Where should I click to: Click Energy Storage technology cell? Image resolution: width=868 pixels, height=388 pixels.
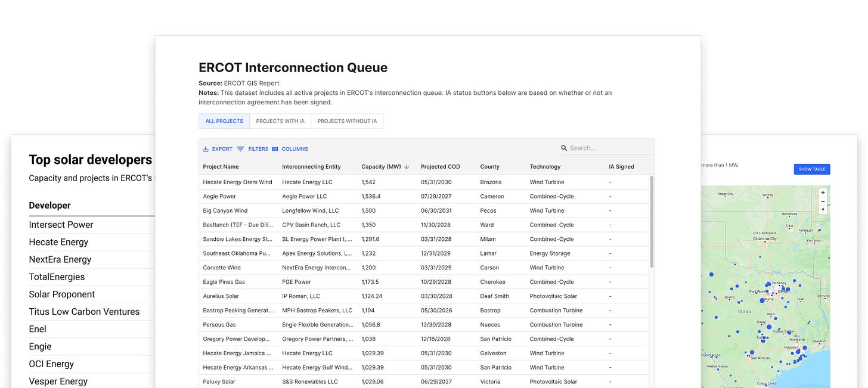point(550,253)
